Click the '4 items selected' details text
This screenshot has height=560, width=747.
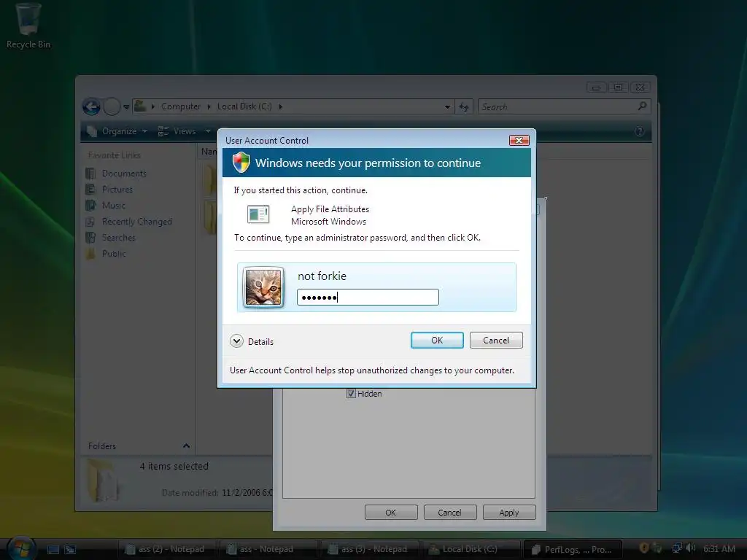point(174,466)
